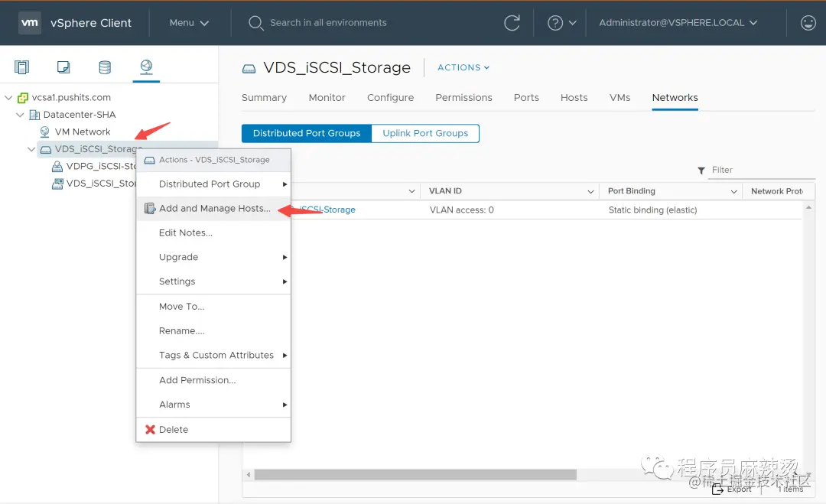The image size is (826, 504).
Task: Switch to the Ports tab
Action: click(526, 97)
